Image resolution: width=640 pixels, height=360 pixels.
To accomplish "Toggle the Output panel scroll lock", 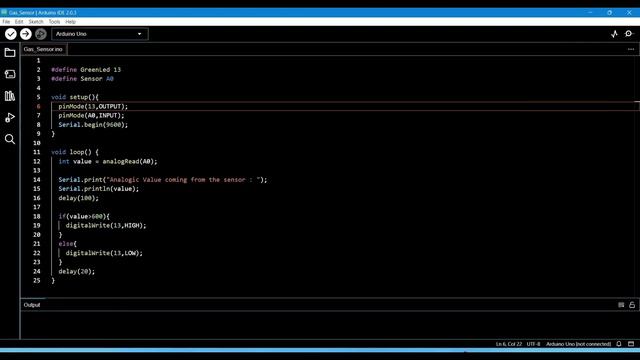I will [x=632, y=305].
